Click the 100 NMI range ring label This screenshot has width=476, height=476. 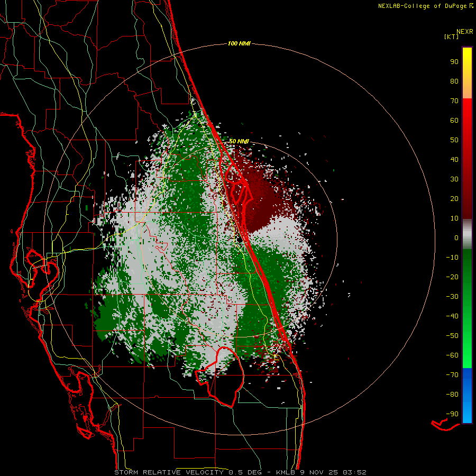[x=239, y=44]
